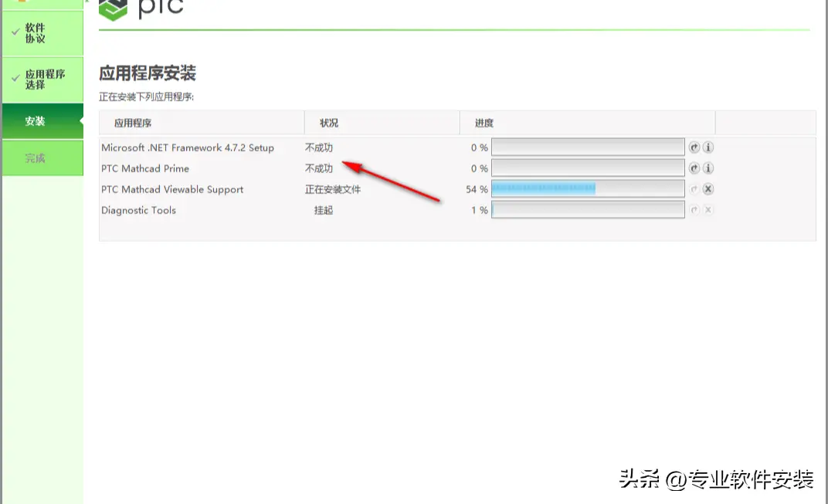Click retry icon for PTC Mathcad Prime row
This screenshot has height=504, width=828.
click(694, 168)
